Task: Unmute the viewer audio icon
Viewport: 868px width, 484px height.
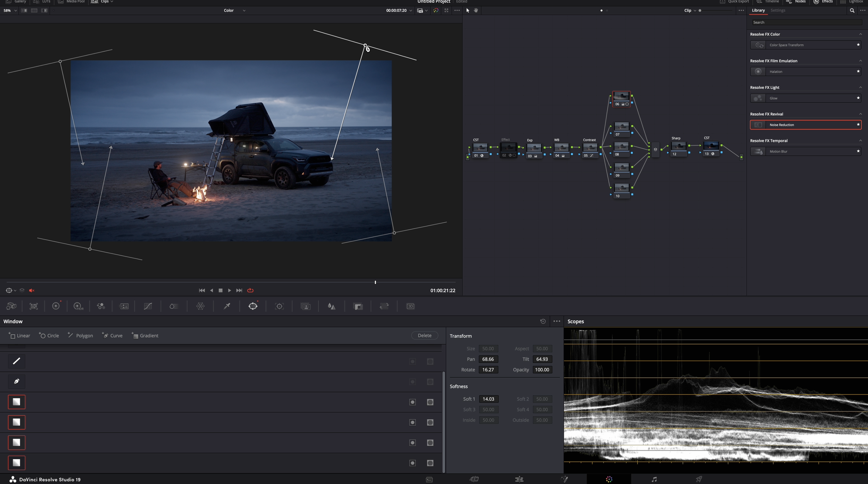Action: [x=32, y=290]
